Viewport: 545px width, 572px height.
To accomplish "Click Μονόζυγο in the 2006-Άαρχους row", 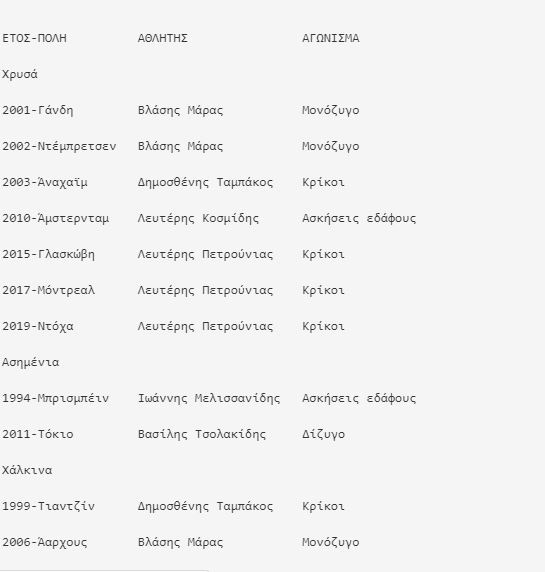I will click(331, 542).
